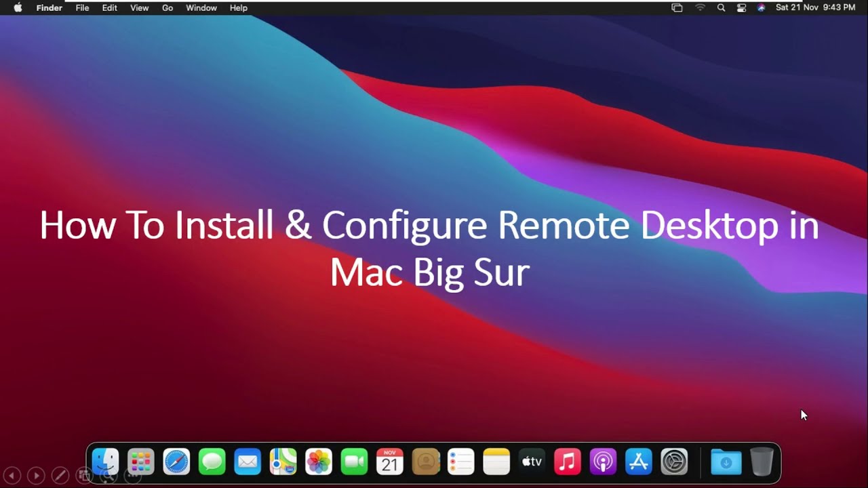The width and height of the screenshot is (868, 488).
Task: Open Photos app in the Dock
Action: pyautogui.click(x=319, y=462)
